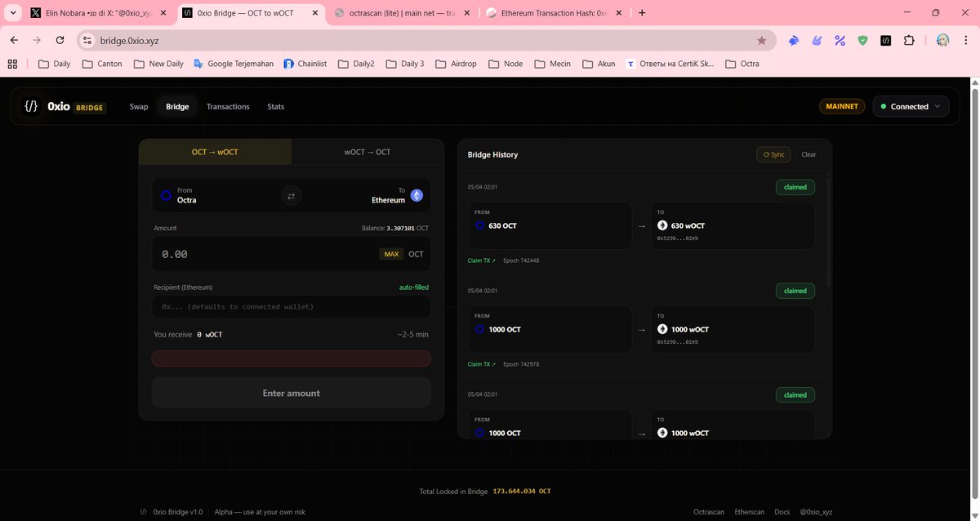Bookmark this page with the star icon
Viewport: 980px width, 521px height.
(x=762, y=40)
